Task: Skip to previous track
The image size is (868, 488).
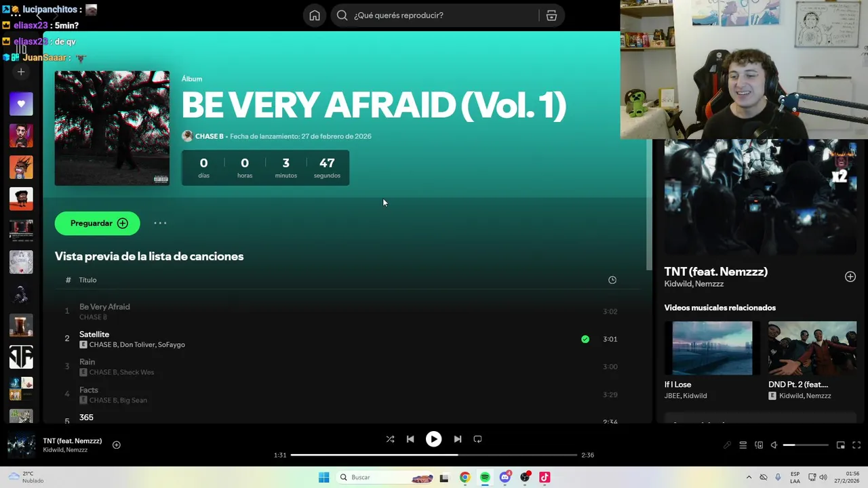Action: (410, 439)
